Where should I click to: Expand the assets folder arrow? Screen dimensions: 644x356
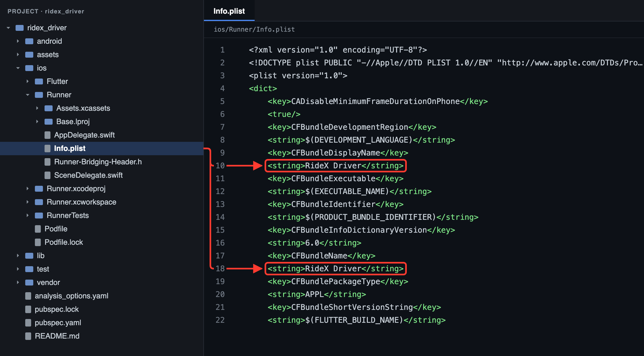tap(18, 55)
